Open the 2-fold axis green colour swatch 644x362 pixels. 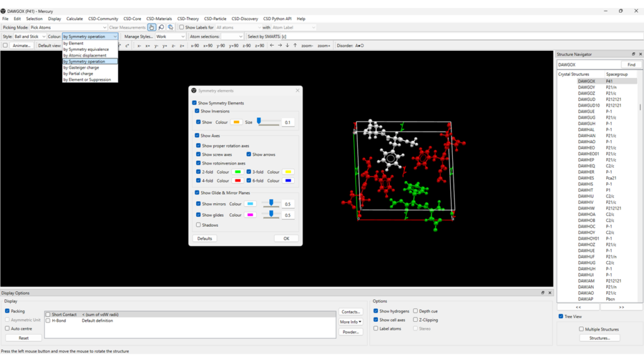point(238,172)
